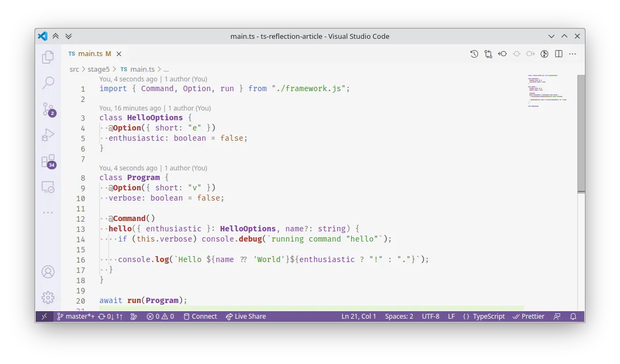Screen dimensions: 620x364
Task: Click the dimmed next revision toolbar icon
Action: point(530,54)
